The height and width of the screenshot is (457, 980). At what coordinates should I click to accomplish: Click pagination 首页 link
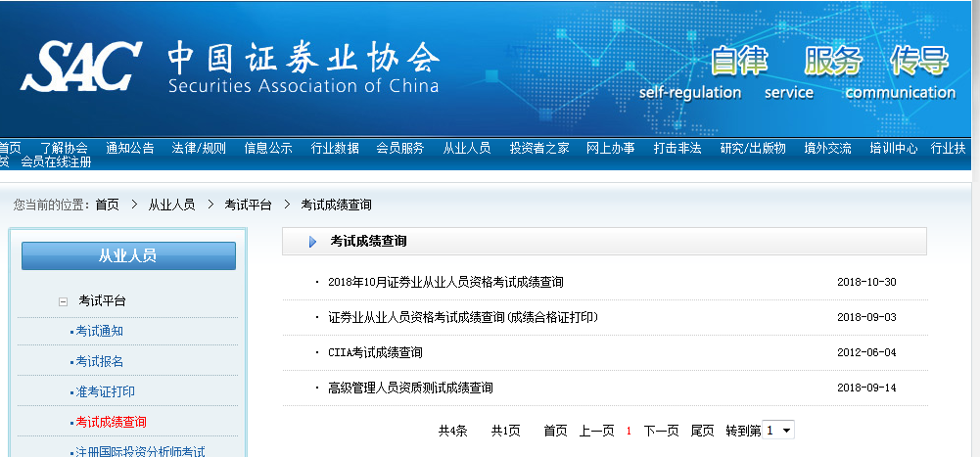[x=556, y=431]
